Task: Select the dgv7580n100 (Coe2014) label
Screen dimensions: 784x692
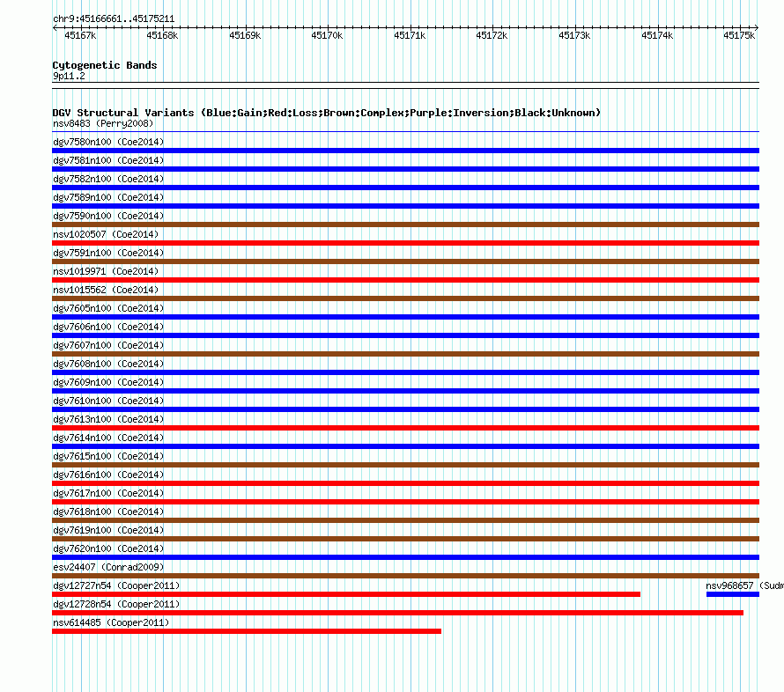Action: coord(108,142)
